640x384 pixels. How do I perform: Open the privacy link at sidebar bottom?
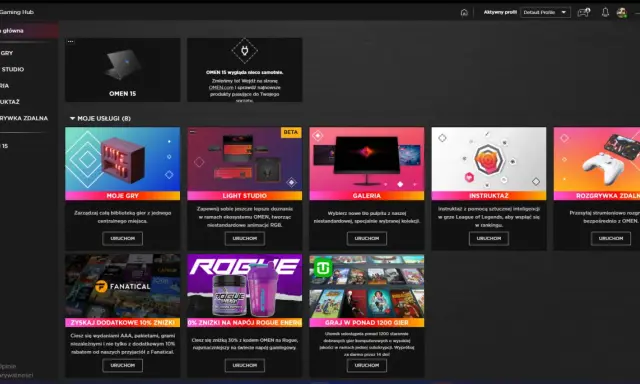coord(17,375)
